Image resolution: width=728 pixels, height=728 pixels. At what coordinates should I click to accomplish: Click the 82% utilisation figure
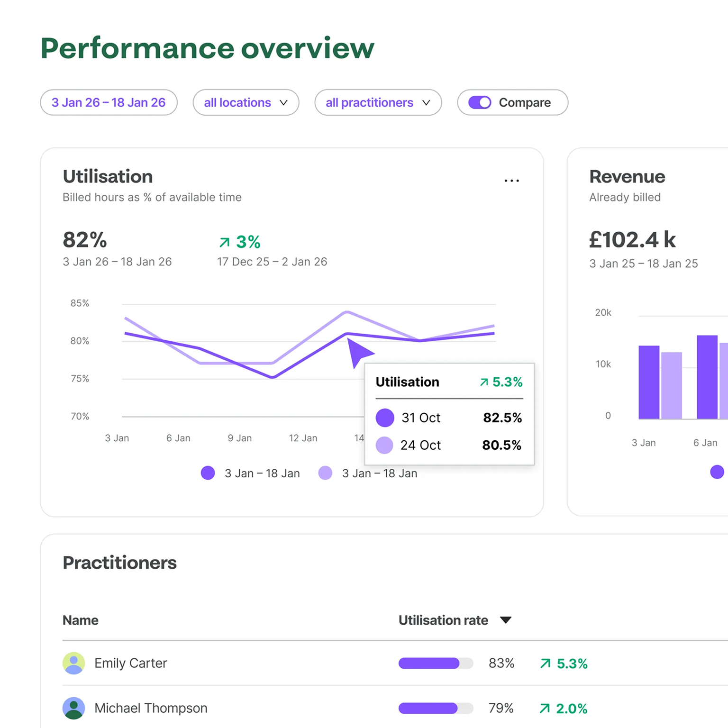click(85, 240)
